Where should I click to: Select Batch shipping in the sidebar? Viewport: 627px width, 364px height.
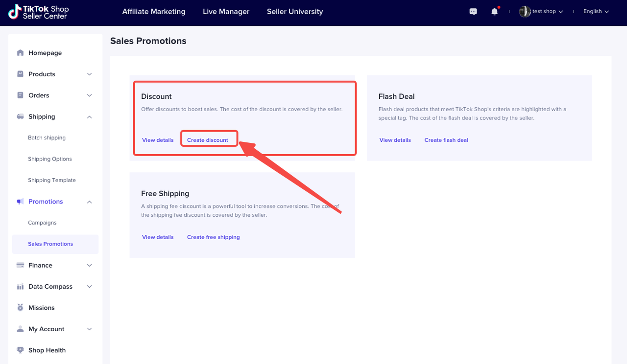[47, 138]
